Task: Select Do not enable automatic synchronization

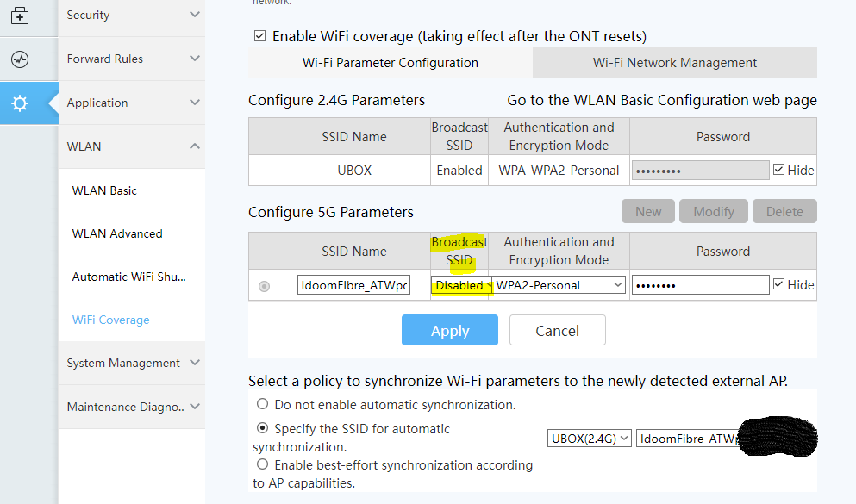Action: point(263,404)
